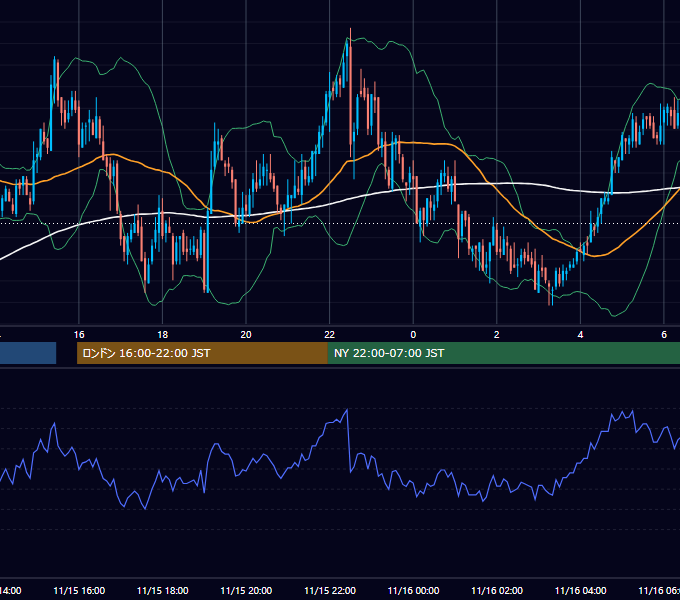Select the 11/15 22:00 time axis label
Image resolution: width=680 pixels, height=600 pixels.
pos(330,590)
